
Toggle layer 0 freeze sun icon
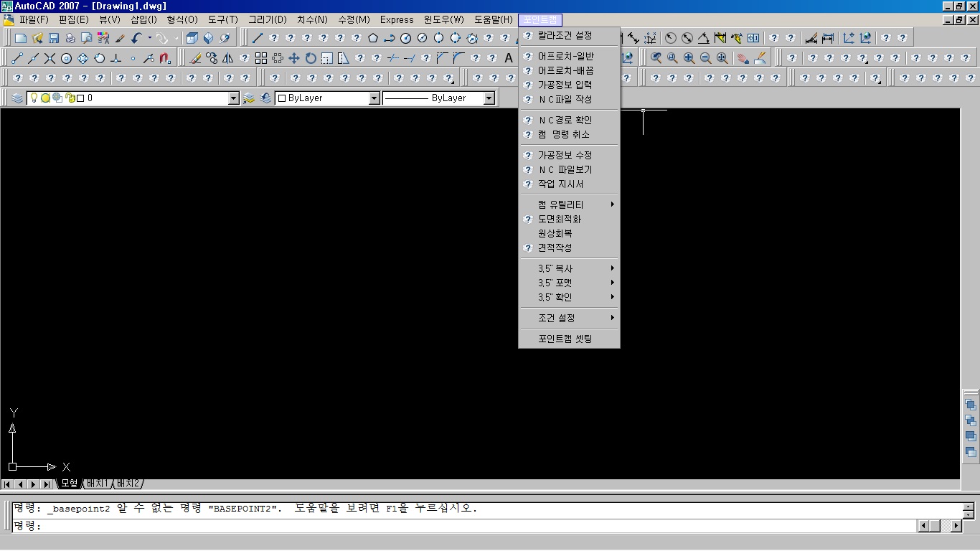pyautogui.click(x=44, y=98)
